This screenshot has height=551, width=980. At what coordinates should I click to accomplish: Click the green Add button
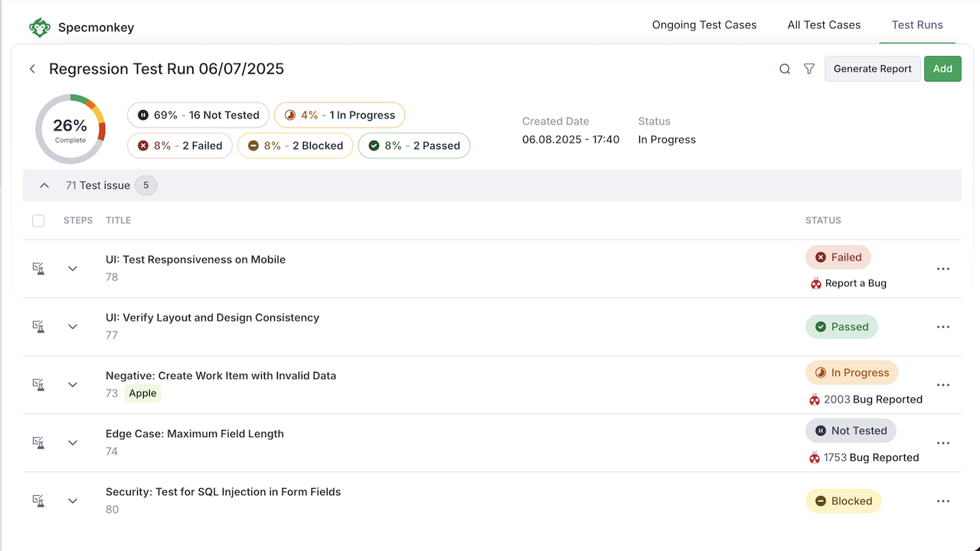(942, 69)
